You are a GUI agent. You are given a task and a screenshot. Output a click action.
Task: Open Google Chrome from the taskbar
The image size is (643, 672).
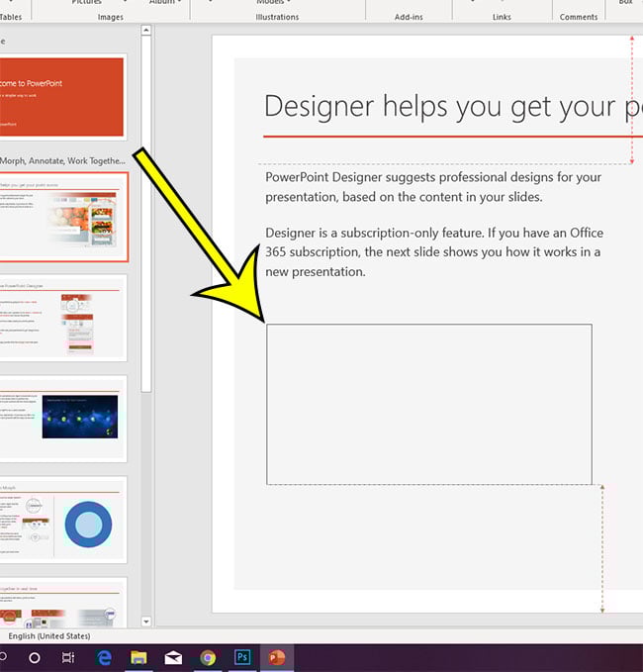(208, 657)
